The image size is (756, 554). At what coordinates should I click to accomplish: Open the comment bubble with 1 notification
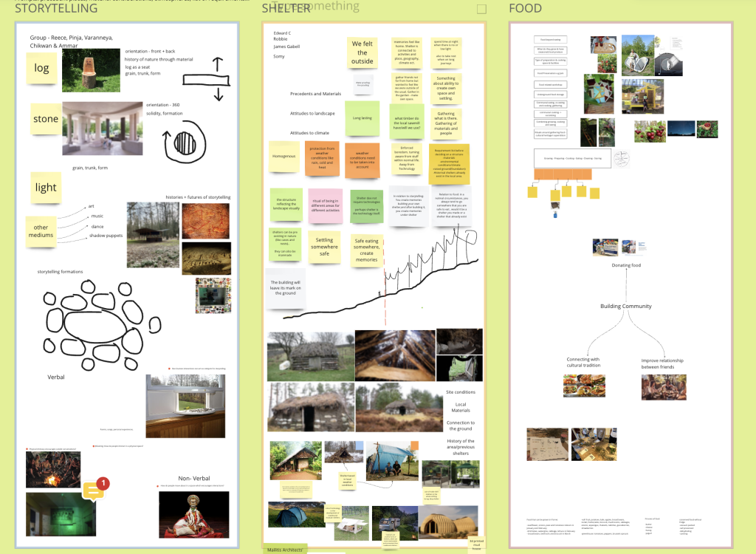pyautogui.click(x=94, y=490)
